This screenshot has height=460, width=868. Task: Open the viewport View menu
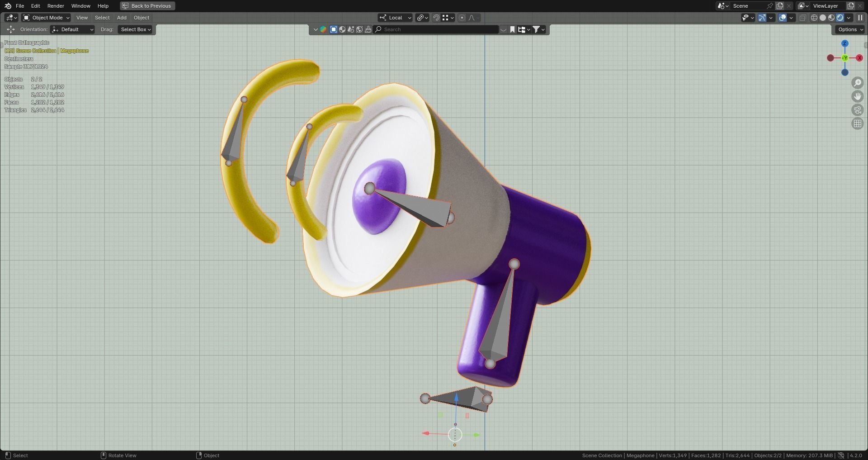[x=82, y=18]
